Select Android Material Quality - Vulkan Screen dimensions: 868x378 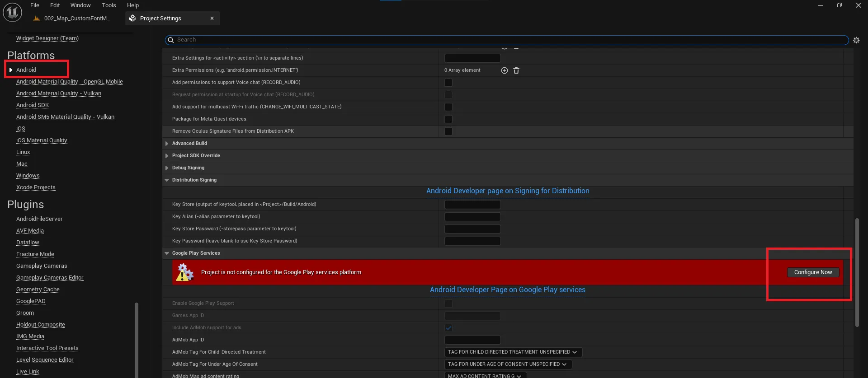59,93
